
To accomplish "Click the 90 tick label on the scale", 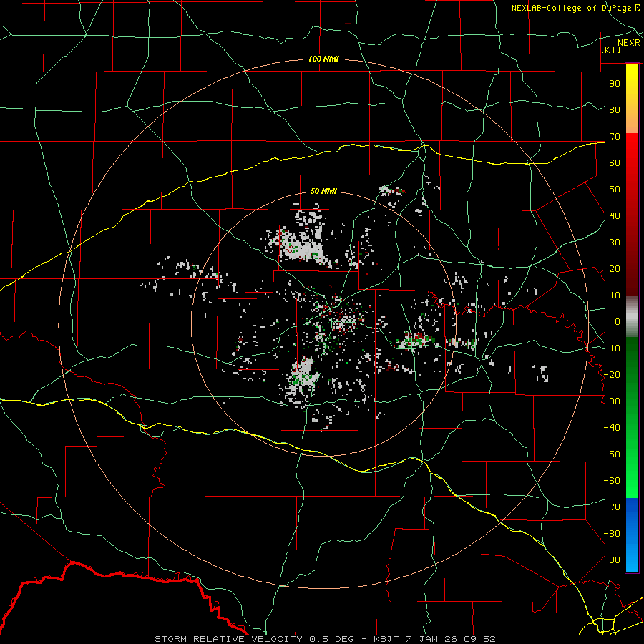I will pyautogui.click(x=615, y=84).
